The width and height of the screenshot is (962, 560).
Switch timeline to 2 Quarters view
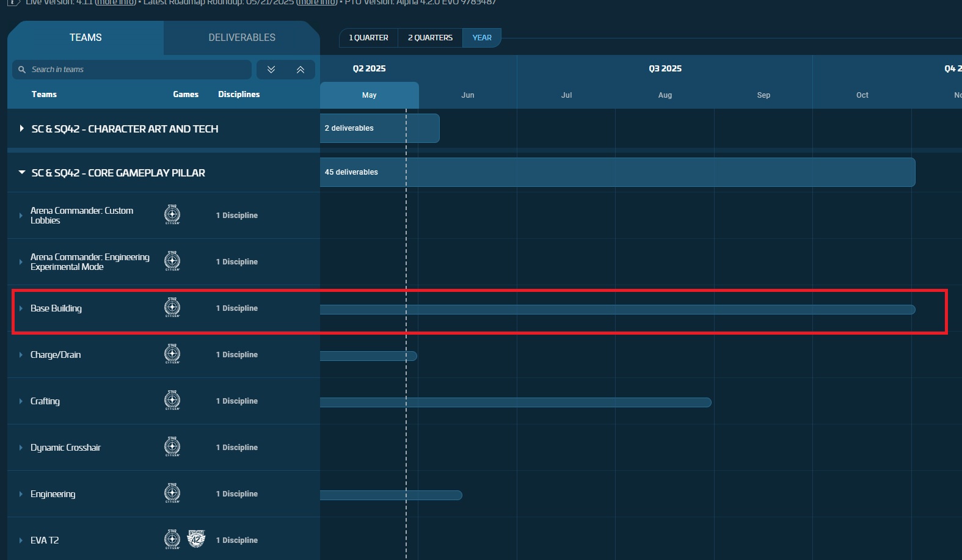pyautogui.click(x=430, y=38)
